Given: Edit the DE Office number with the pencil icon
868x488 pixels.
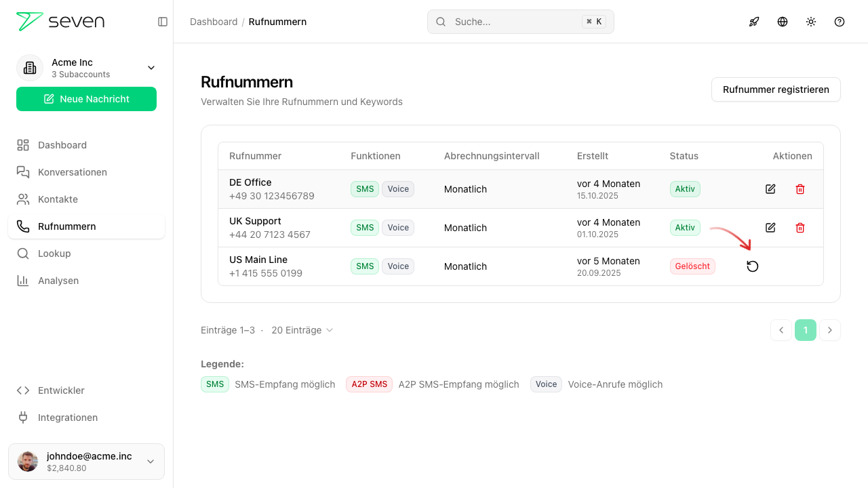Looking at the screenshot, I should click(770, 189).
